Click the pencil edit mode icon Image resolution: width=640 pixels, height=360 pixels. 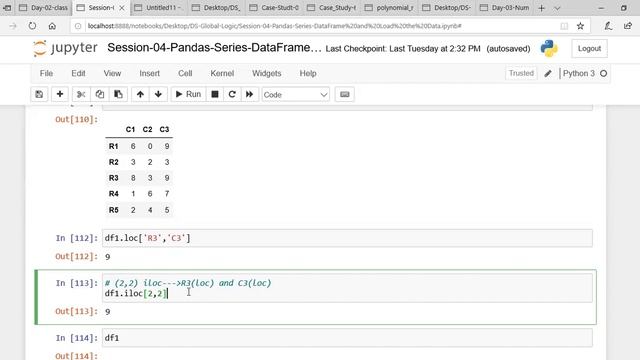pyautogui.click(x=548, y=73)
